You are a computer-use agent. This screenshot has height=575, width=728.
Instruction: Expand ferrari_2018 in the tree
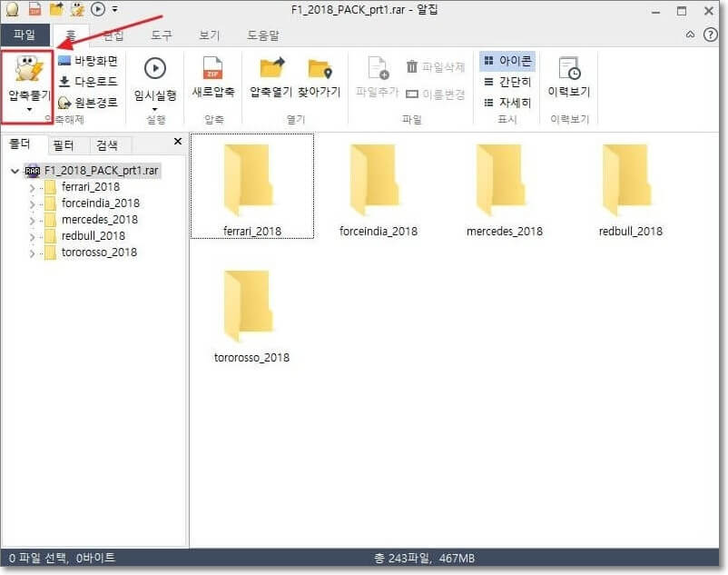click(x=32, y=188)
